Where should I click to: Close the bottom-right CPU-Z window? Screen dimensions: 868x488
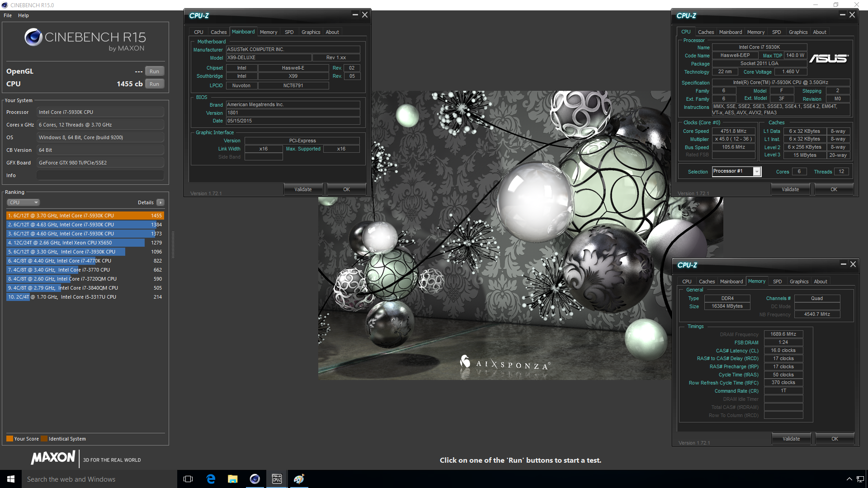(x=853, y=264)
